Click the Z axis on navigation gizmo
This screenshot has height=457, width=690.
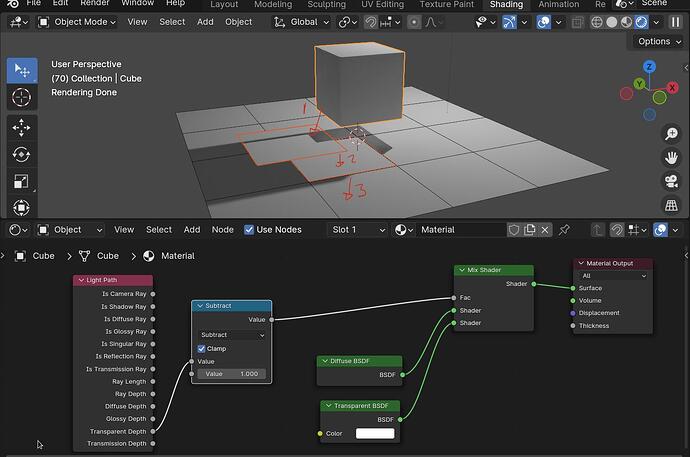(x=649, y=67)
